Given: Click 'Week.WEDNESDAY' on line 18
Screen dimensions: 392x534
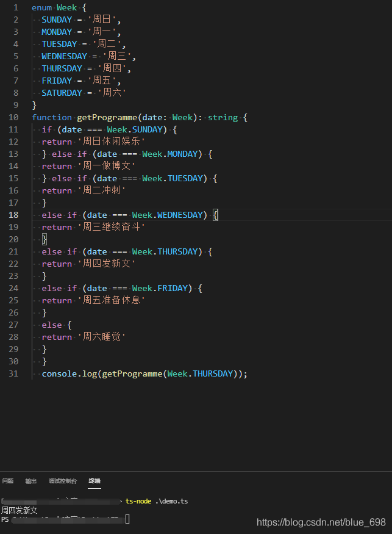Looking at the screenshot, I should coord(167,215).
